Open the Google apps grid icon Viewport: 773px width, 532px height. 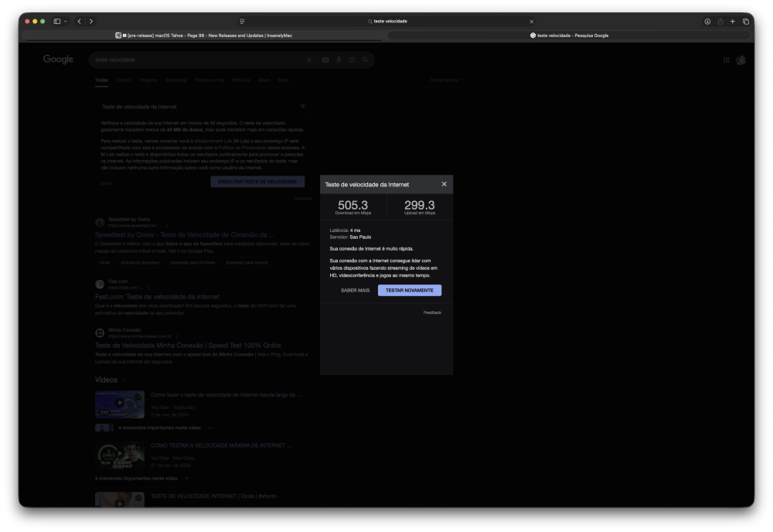(726, 60)
